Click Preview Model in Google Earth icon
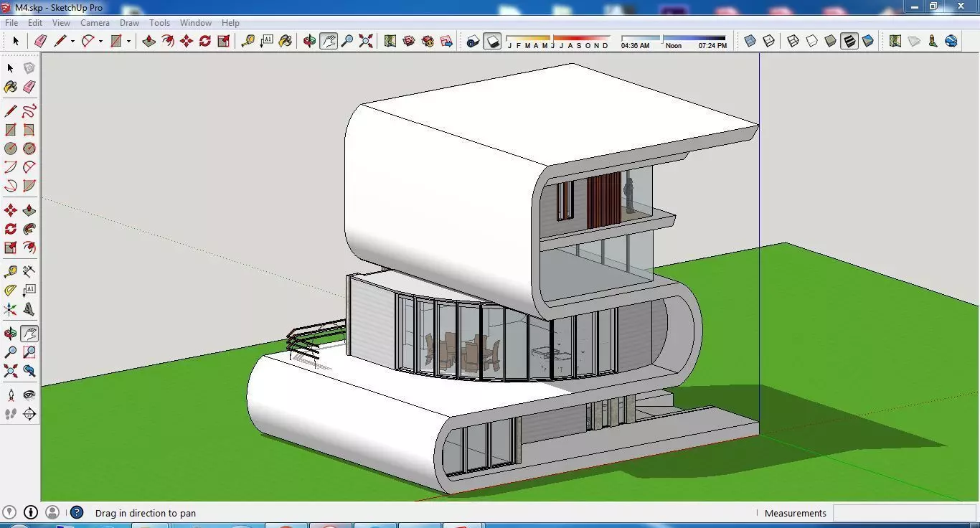Image resolution: width=980 pixels, height=528 pixels. tap(951, 41)
